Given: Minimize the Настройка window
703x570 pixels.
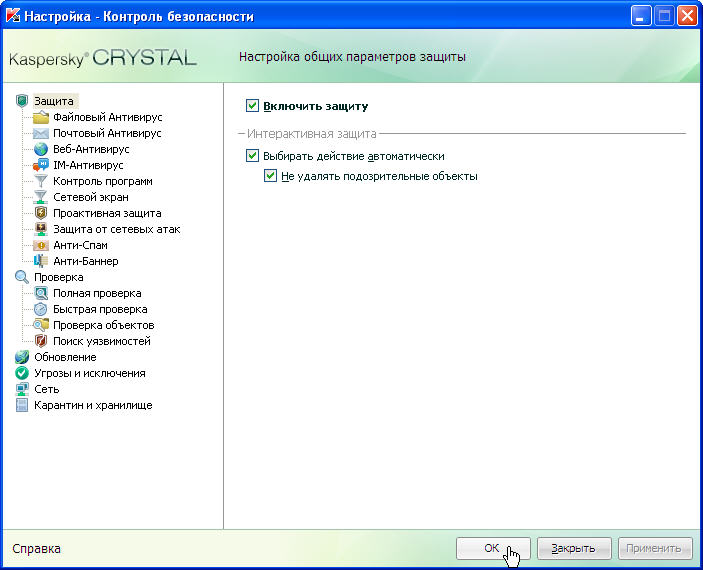Looking at the screenshot, I should click(641, 16).
